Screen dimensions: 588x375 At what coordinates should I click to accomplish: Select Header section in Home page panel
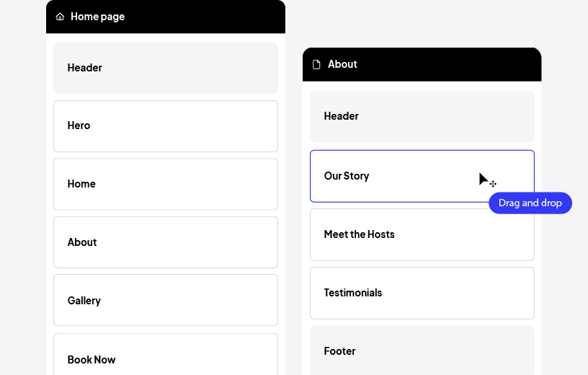pos(165,68)
